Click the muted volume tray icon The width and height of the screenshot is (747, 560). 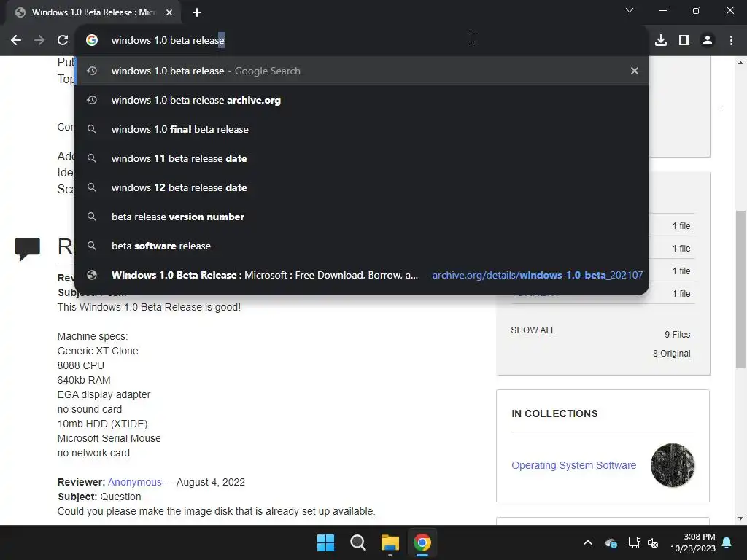[653, 542]
